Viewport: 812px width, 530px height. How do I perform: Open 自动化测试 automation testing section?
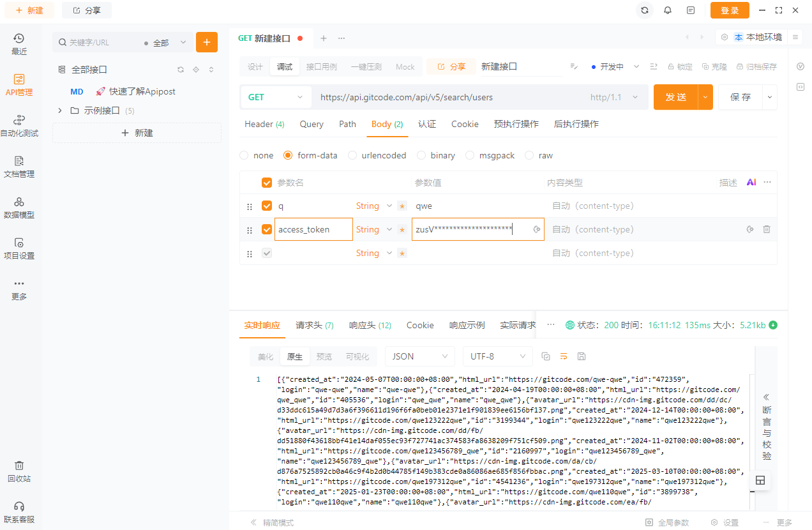point(19,126)
